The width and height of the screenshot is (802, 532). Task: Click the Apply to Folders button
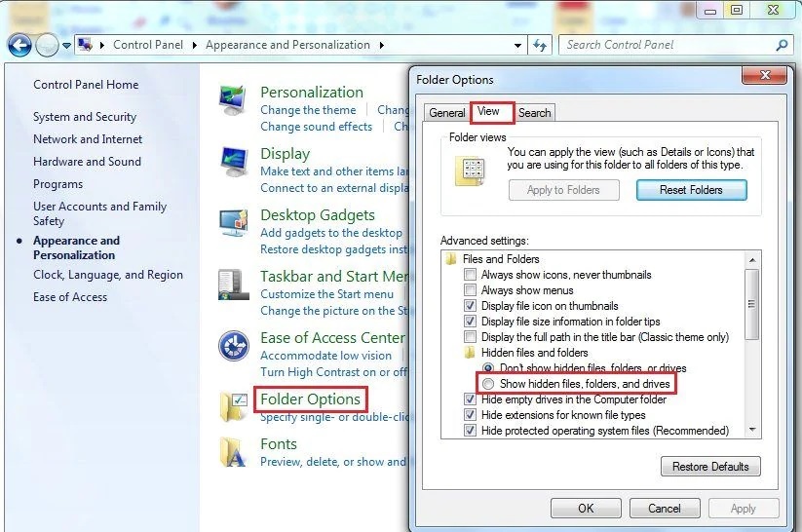(x=563, y=190)
